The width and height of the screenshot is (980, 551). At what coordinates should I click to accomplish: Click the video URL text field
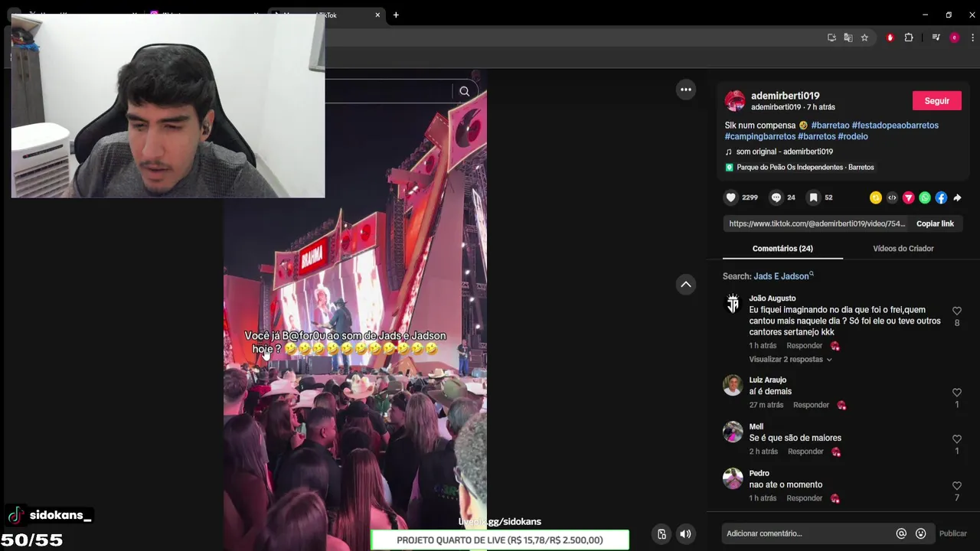pyautogui.click(x=816, y=223)
